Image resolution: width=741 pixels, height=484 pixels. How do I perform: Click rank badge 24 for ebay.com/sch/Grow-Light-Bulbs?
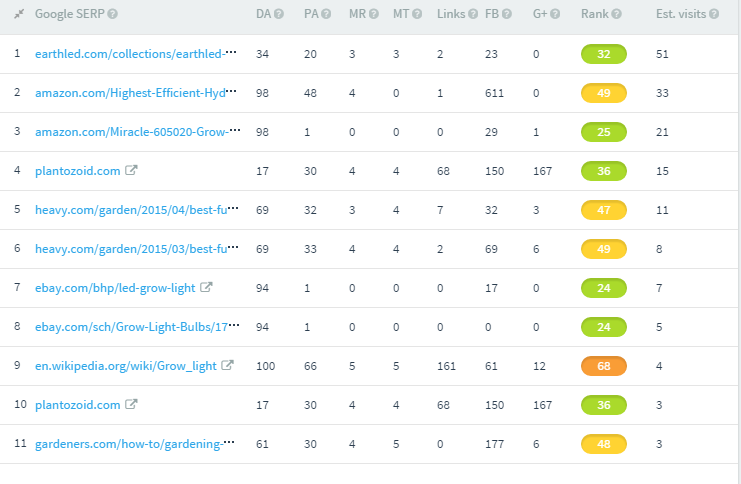(x=603, y=327)
